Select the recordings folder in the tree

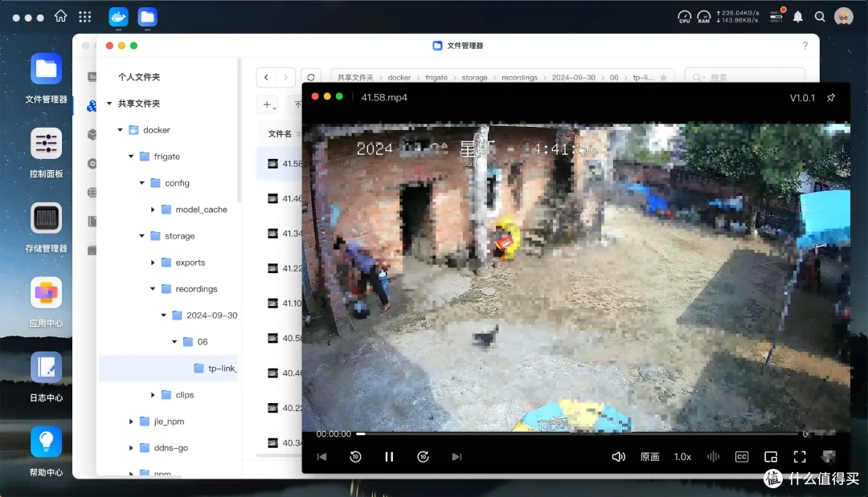click(196, 289)
